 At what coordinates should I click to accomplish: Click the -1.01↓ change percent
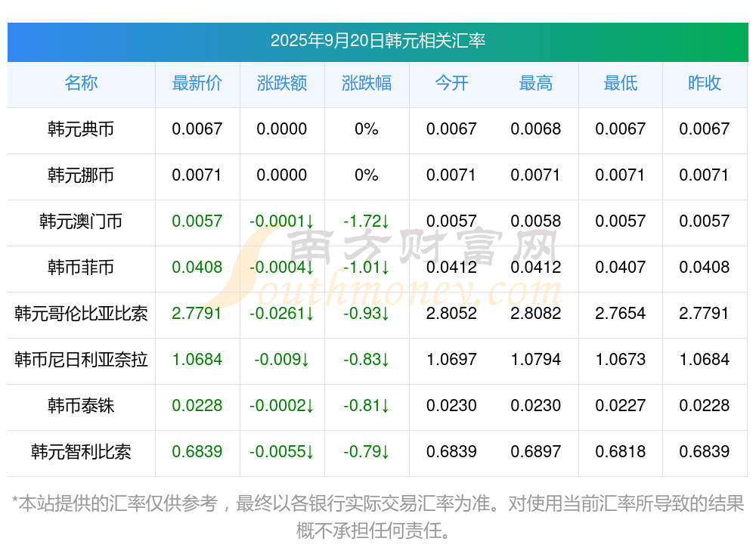(x=367, y=267)
